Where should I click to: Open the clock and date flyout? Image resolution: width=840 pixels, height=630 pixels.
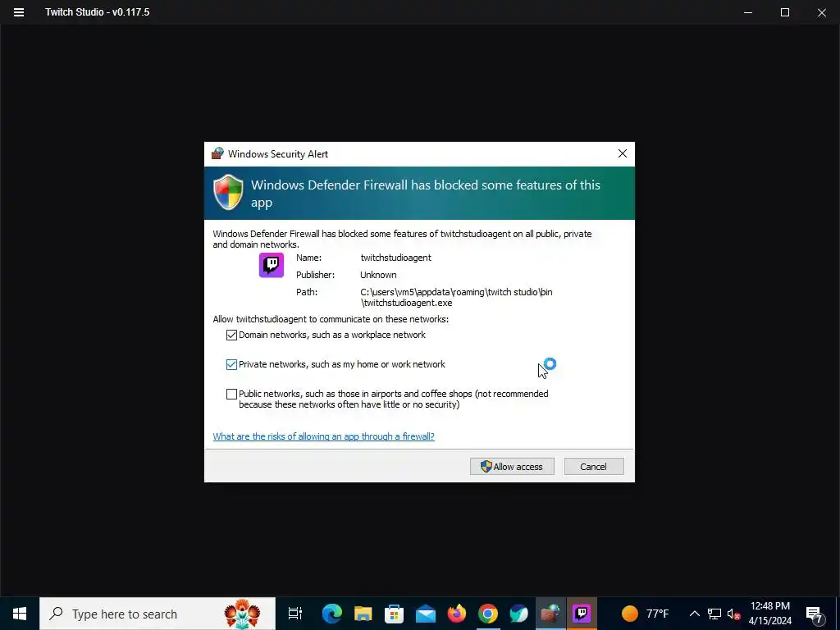point(769,614)
